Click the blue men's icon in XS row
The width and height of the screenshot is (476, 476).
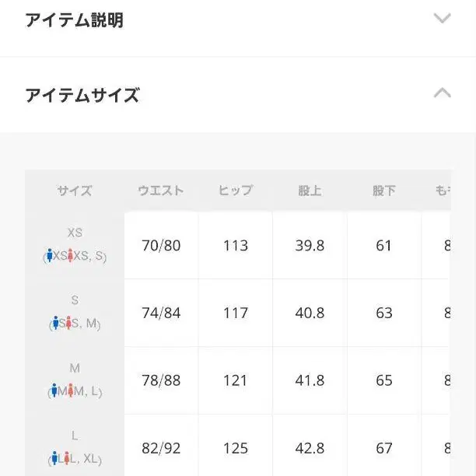pos(50,256)
